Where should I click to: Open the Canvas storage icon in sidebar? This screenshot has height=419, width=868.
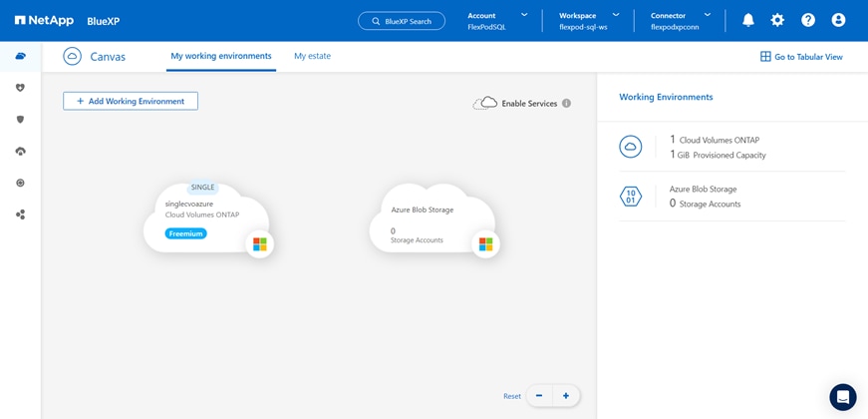[x=21, y=56]
